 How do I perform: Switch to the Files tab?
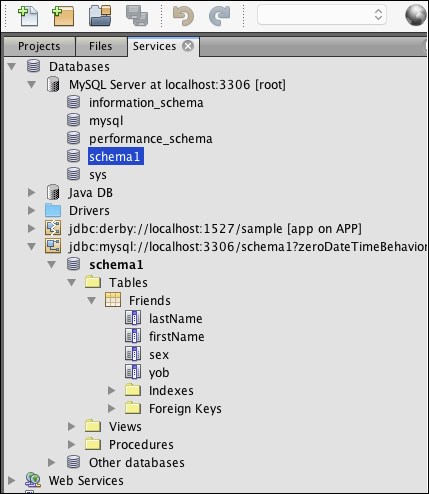pos(100,46)
